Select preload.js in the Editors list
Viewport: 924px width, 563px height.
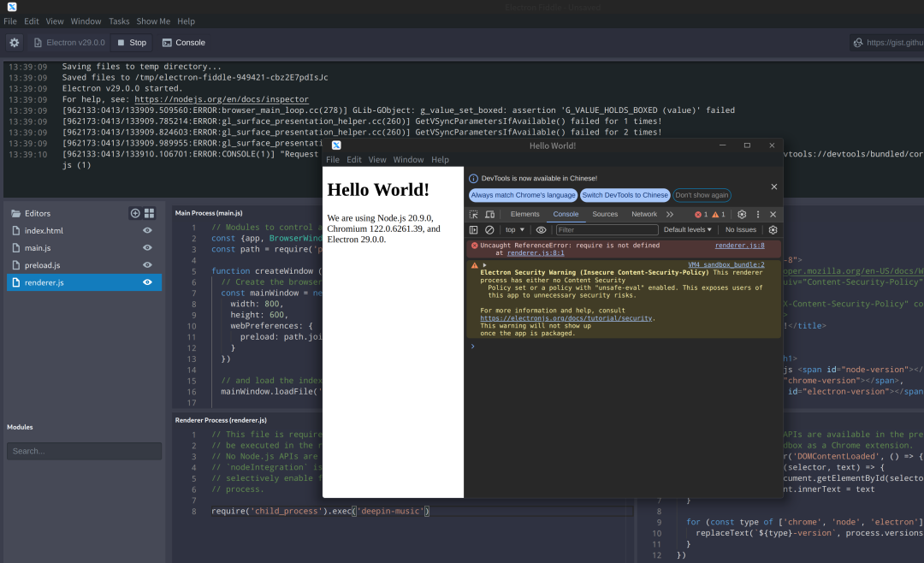pyautogui.click(x=84, y=265)
